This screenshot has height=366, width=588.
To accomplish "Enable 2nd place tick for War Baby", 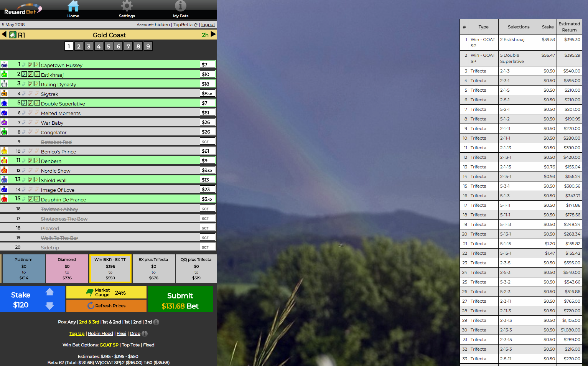I will (x=31, y=122).
